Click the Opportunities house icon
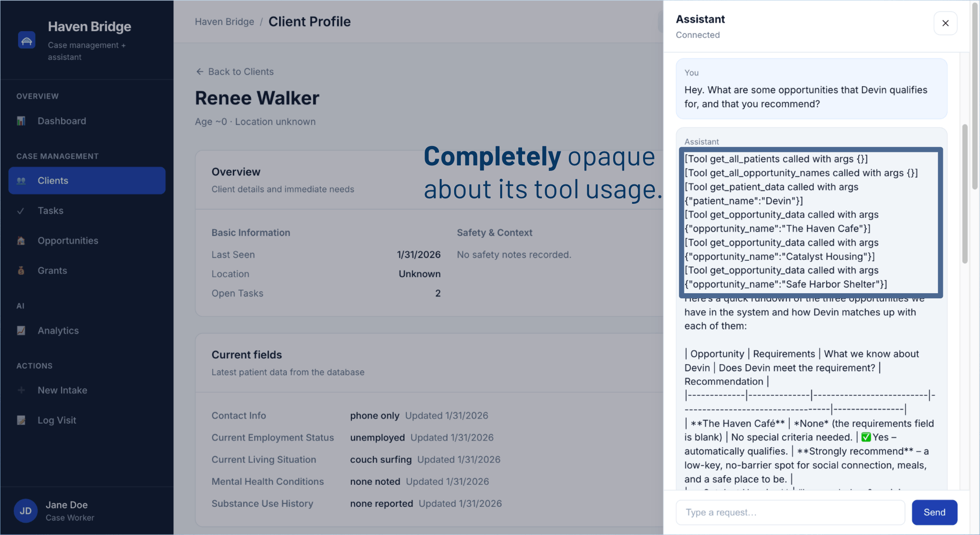The image size is (980, 535). 21,240
